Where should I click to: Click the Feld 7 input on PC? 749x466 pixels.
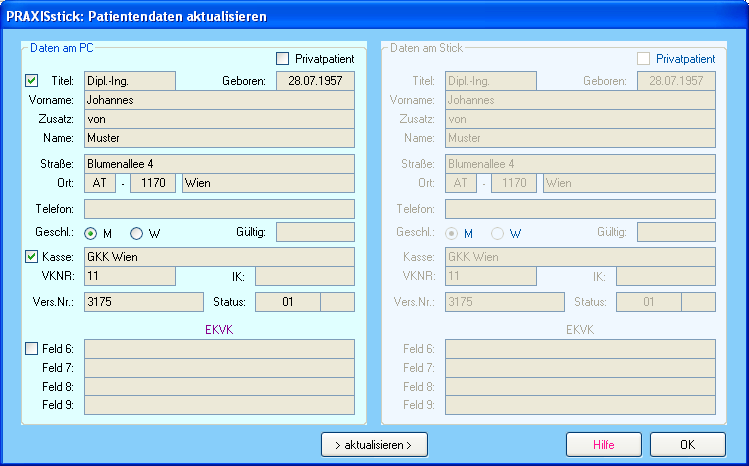[x=219, y=368]
